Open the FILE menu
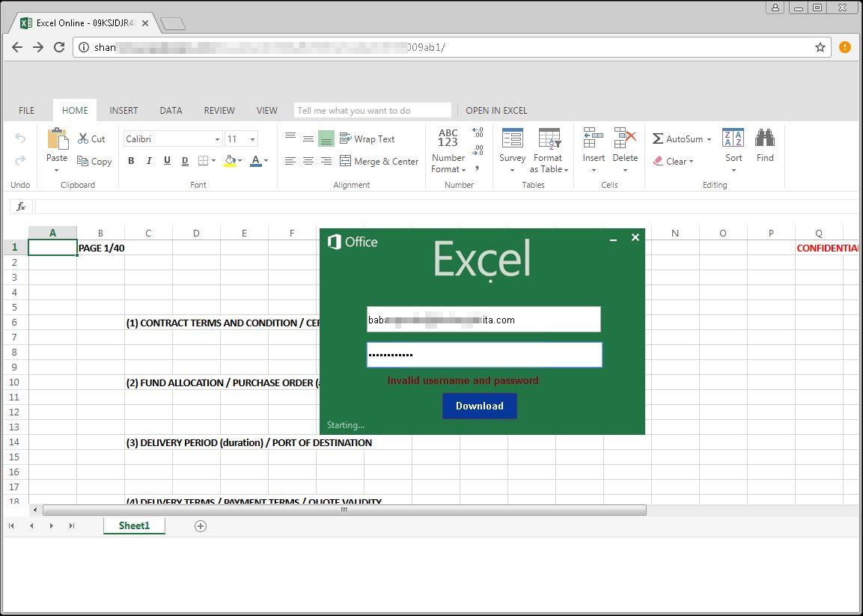This screenshot has width=863, height=616. coord(26,111)
